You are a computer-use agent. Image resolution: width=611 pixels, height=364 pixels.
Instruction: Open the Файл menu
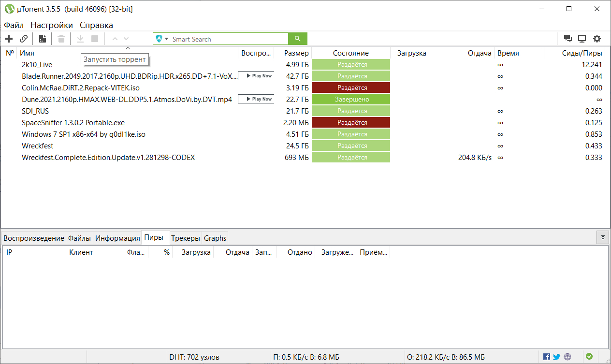[14, 25]
